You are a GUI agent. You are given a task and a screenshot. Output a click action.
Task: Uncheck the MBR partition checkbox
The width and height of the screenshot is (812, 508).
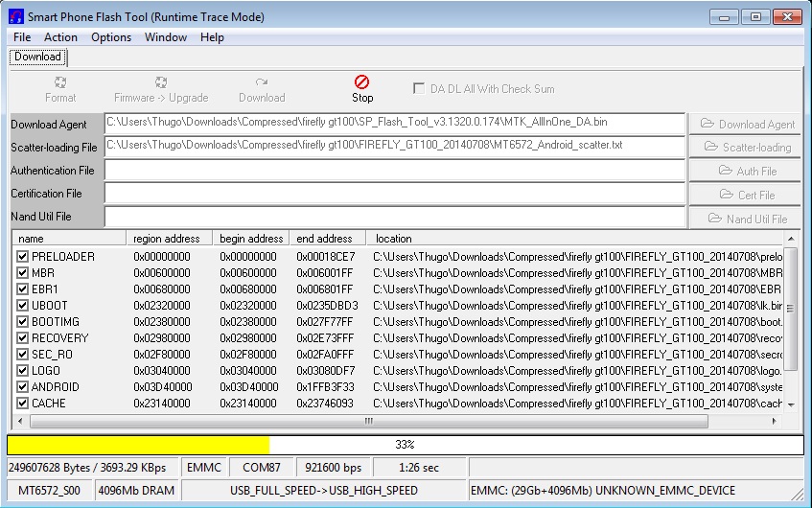point(22,273)
